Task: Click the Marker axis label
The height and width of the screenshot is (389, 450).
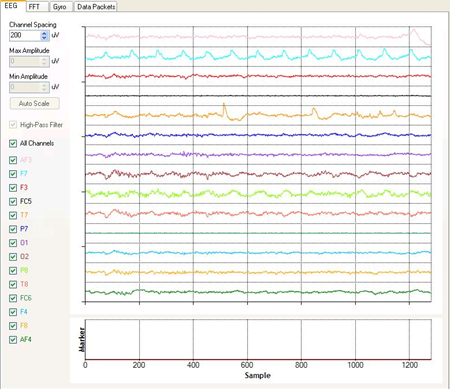Action: tap(82, 339)
